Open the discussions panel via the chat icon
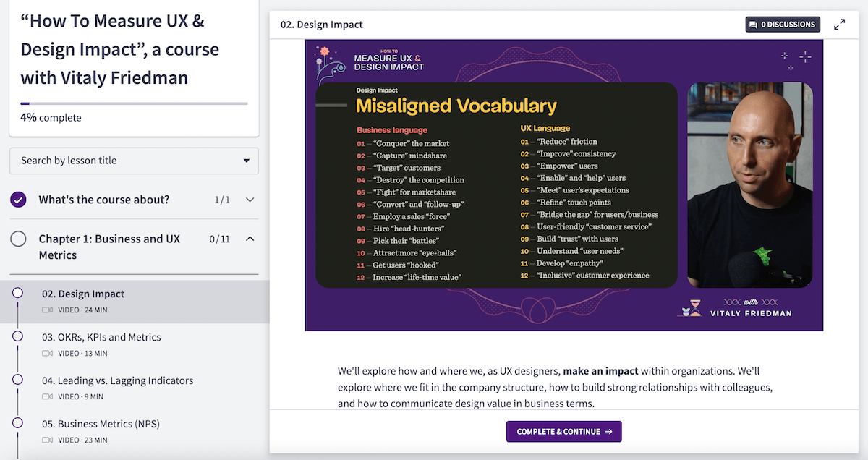The width and height of the screenshot is (868, 460). pyautogui.click(x=753, y=24)
